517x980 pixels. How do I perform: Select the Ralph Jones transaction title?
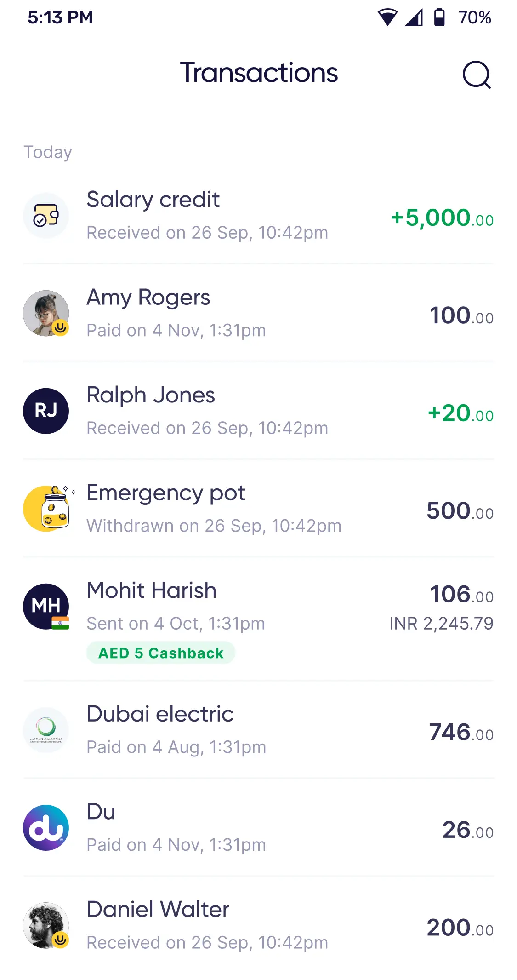pyautogui.click(x=151, y=395)
